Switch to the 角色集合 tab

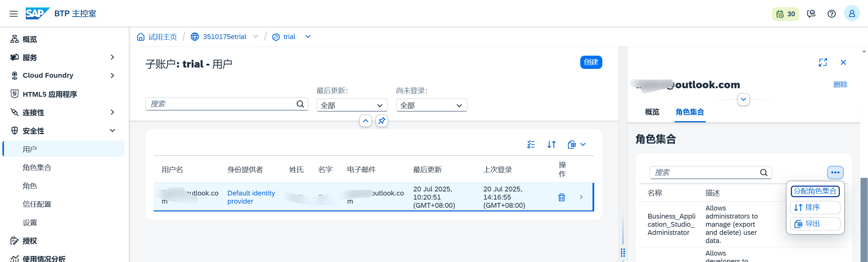pos(690,112)
